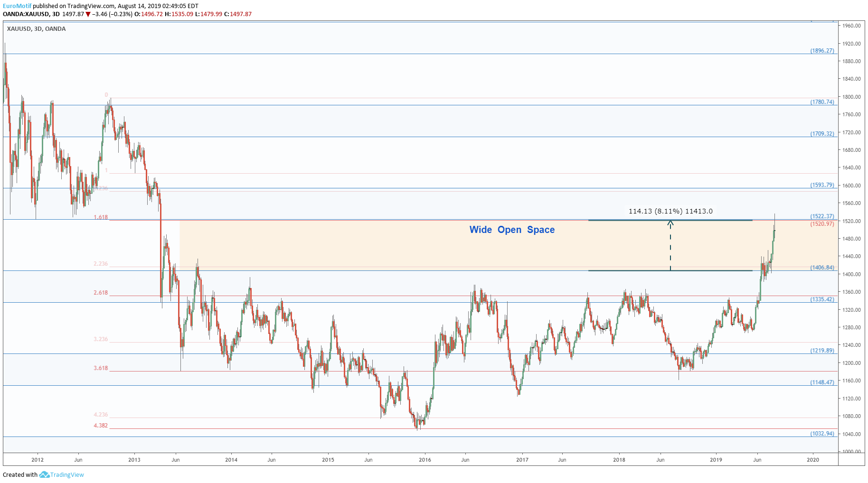Click the dashed measurement arrow head
The image size is (868, 483).
(x=670, y=223)
